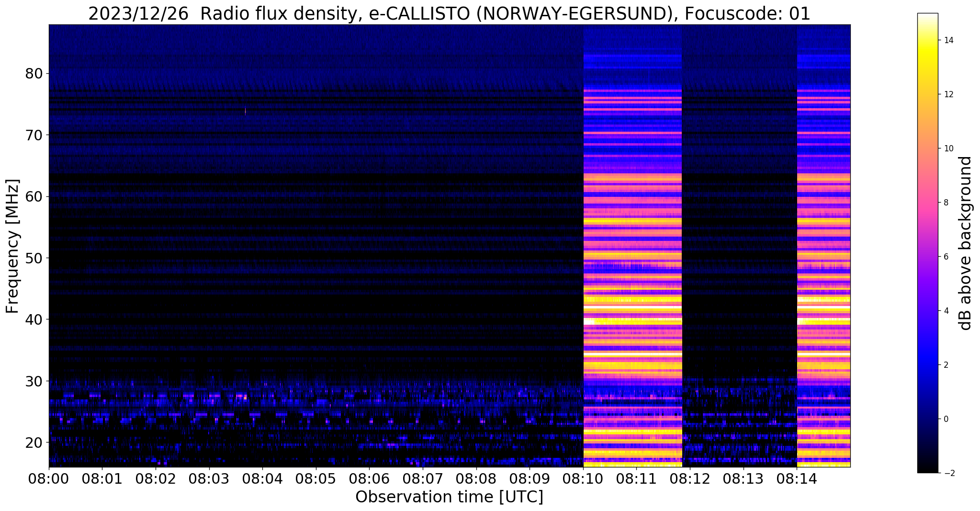Viewport: 980px width, 511px height.
Task: Click the 'Frequency [MHz]' axis label
Action: 13,246
